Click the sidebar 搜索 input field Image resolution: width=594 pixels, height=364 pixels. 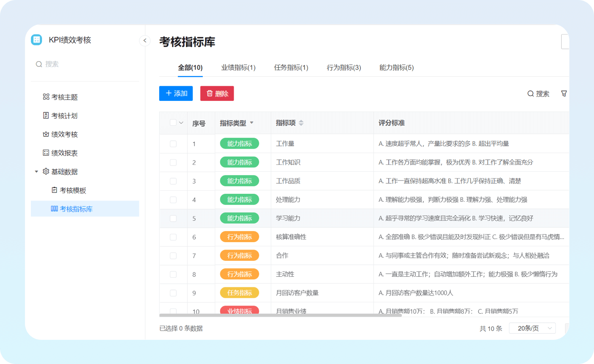click(x=87, y=64)
